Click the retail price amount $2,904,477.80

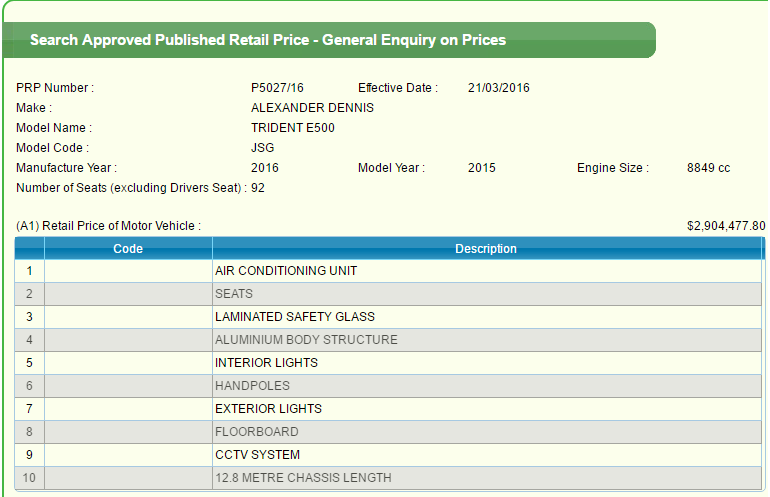click(x=725, y=226)
